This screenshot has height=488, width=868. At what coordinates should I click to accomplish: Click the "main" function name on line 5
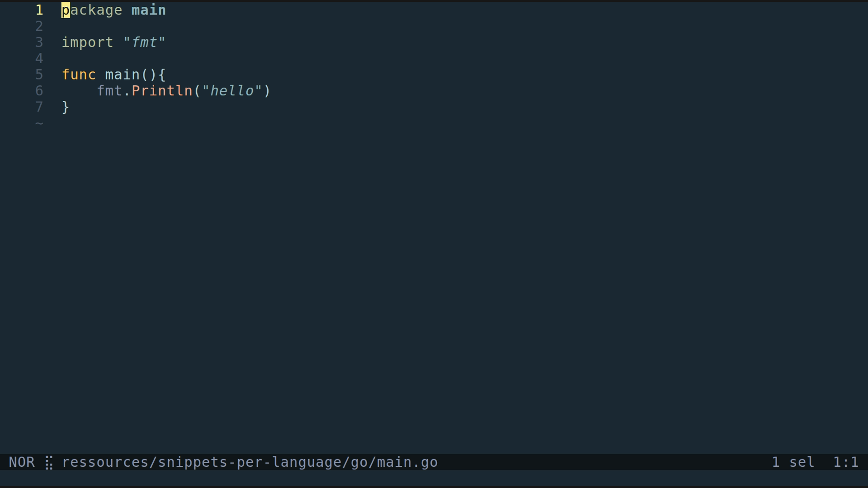pos(122,75)
